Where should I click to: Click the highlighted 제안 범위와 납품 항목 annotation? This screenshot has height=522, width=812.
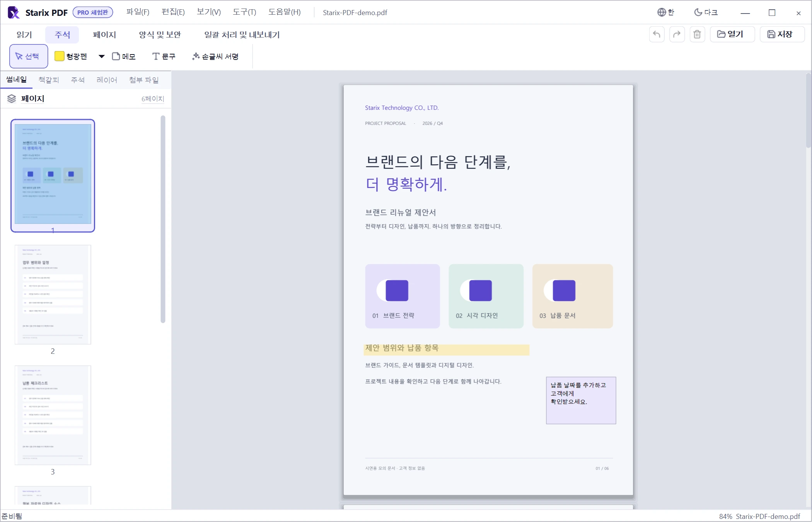[447, 350]
